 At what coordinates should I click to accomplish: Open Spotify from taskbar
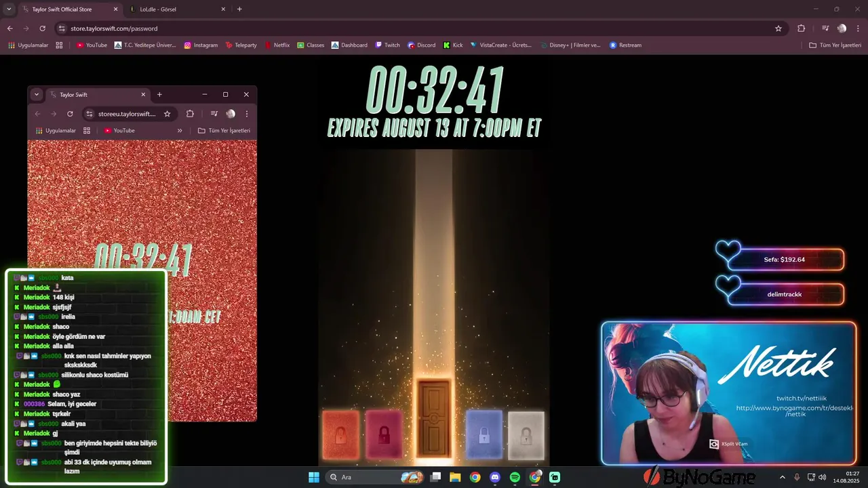tap(515, 477)
